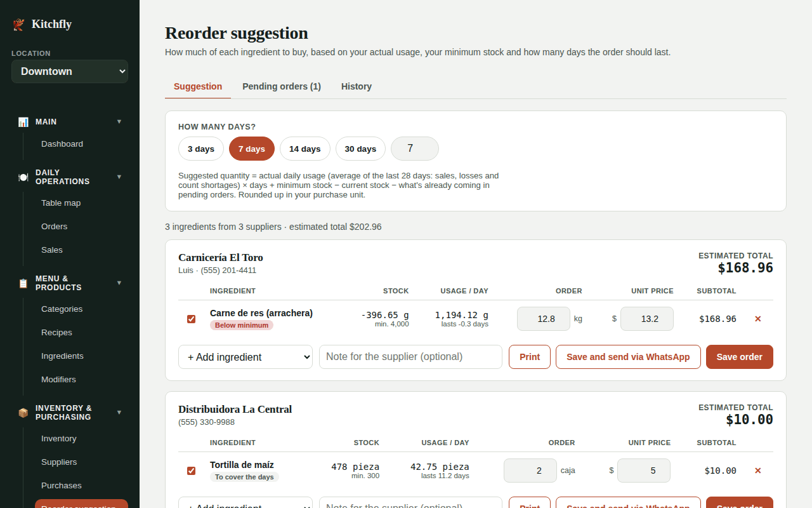This screenshot has width=812, height=508.
Task: Uncheck Tortilla de maíz ingredient
Action: pos(191,471)
